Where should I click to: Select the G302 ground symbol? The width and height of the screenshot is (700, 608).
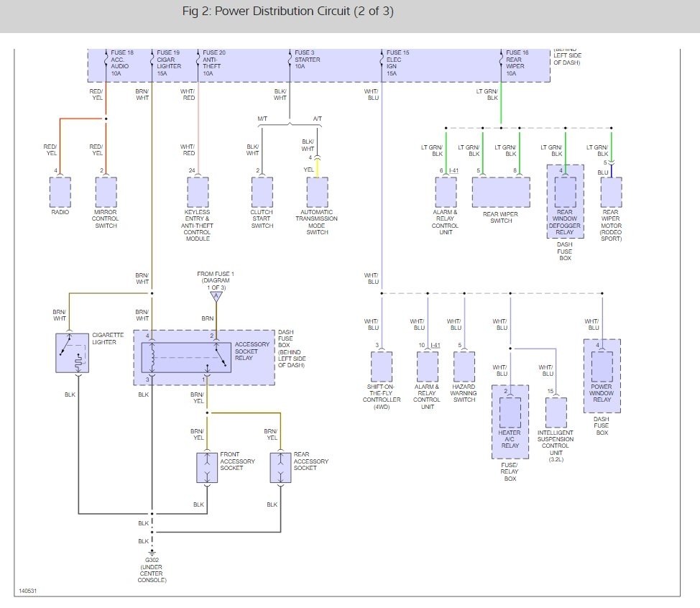(x=152, y=553)
